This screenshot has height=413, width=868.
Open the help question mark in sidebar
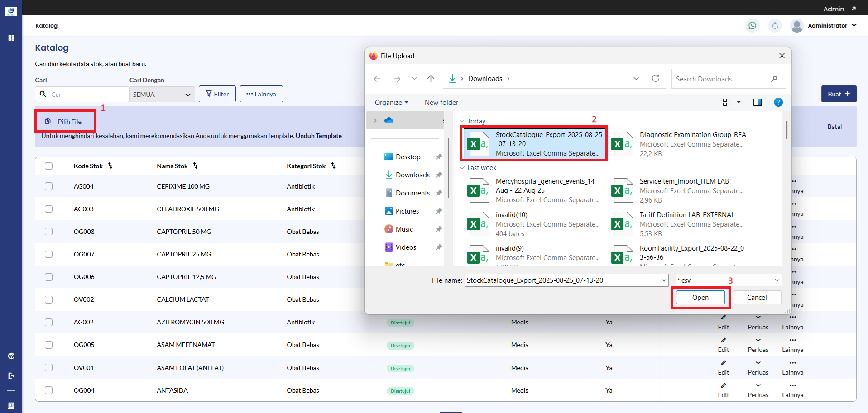(x=11, y=356)
